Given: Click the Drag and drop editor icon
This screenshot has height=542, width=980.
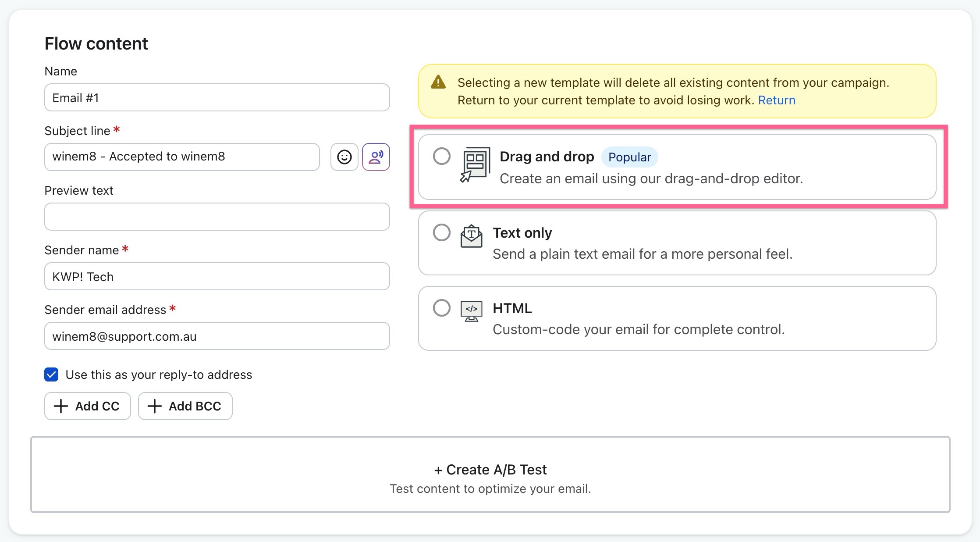Looking at the screenshot, I should (x=475, y=165).
